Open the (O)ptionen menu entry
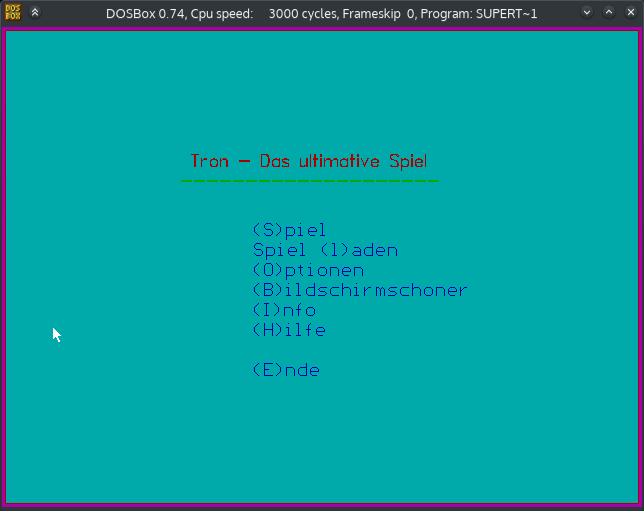 308,270
